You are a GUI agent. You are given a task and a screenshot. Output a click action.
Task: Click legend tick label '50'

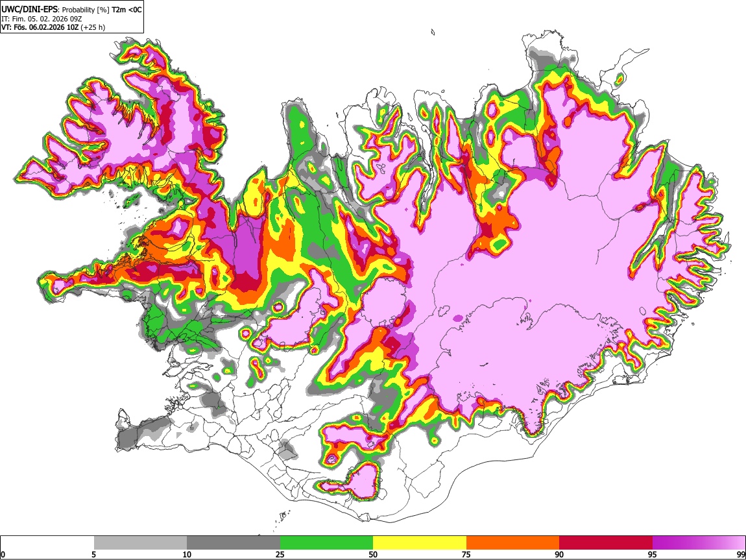(x=373, y=554)
